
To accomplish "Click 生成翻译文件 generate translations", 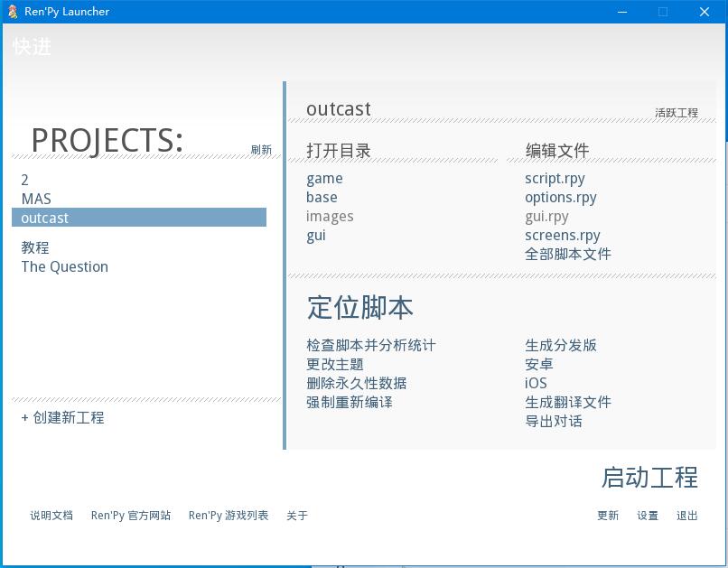I will (568, 403).
